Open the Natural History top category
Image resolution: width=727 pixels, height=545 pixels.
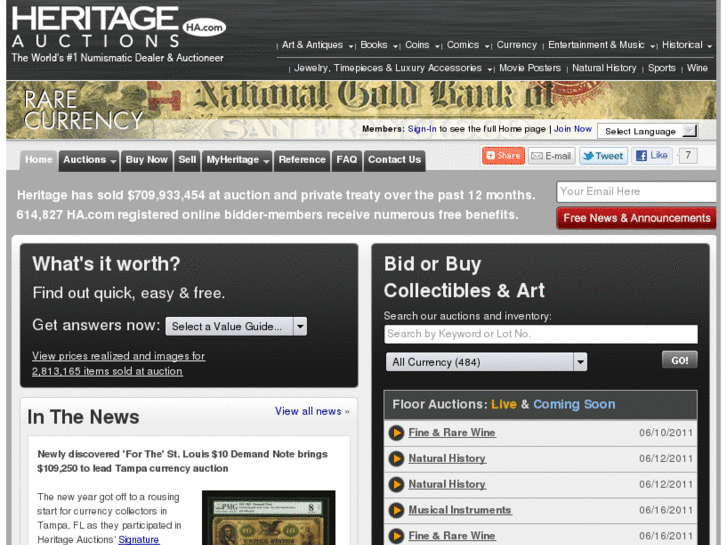click(604, 68)
